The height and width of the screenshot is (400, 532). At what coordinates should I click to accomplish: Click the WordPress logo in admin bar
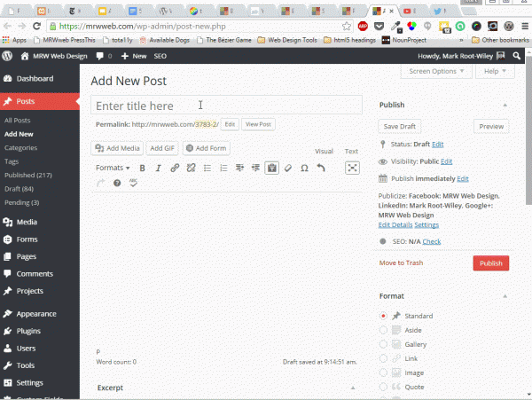(x=7, y=56)
